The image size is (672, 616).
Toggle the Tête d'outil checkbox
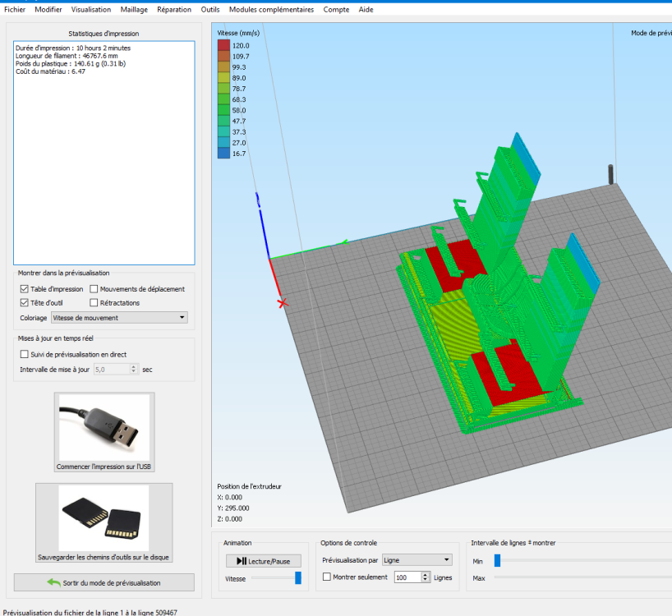pos(25,303)
